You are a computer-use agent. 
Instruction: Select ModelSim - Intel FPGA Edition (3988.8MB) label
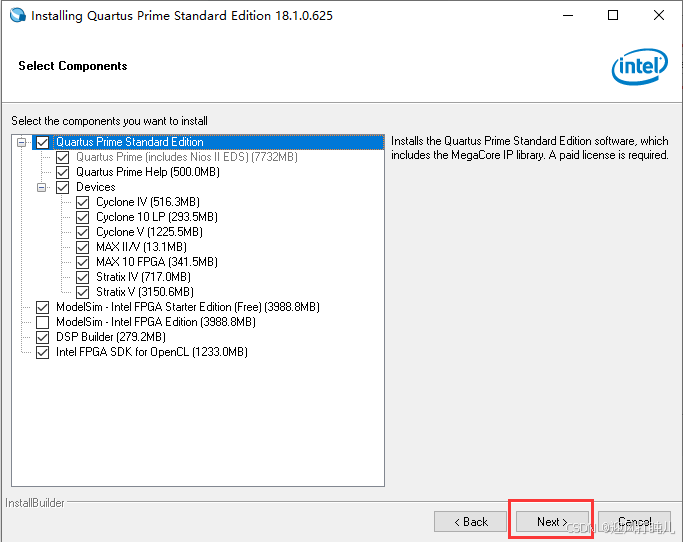156,322
